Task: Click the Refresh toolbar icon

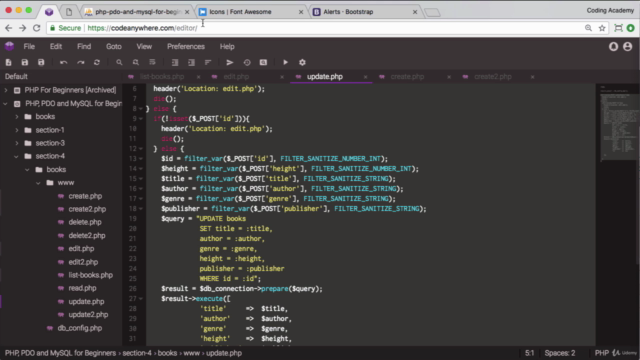Action: pyautogui.click(x=97, y=62)
